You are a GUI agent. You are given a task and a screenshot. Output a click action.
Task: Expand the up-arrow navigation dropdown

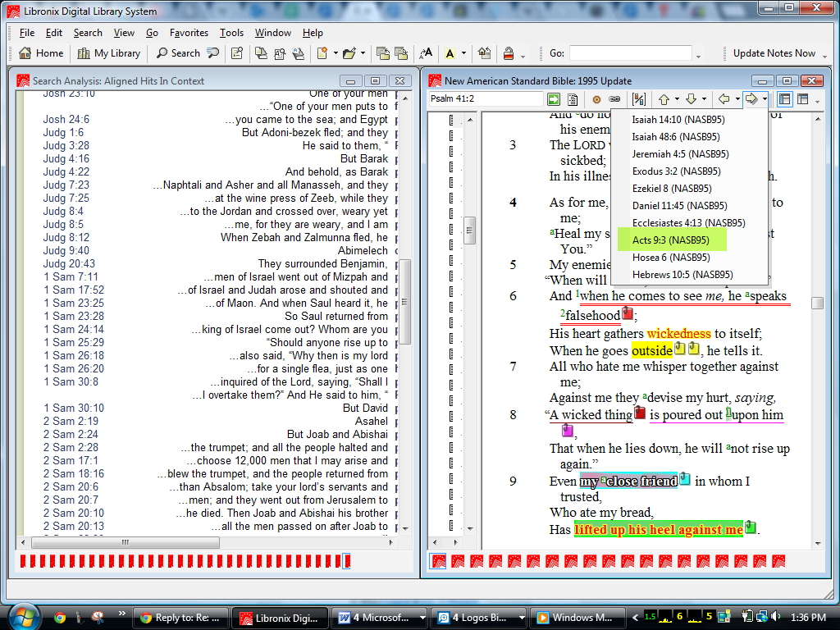pyautogui.click(x=677, y=99)
